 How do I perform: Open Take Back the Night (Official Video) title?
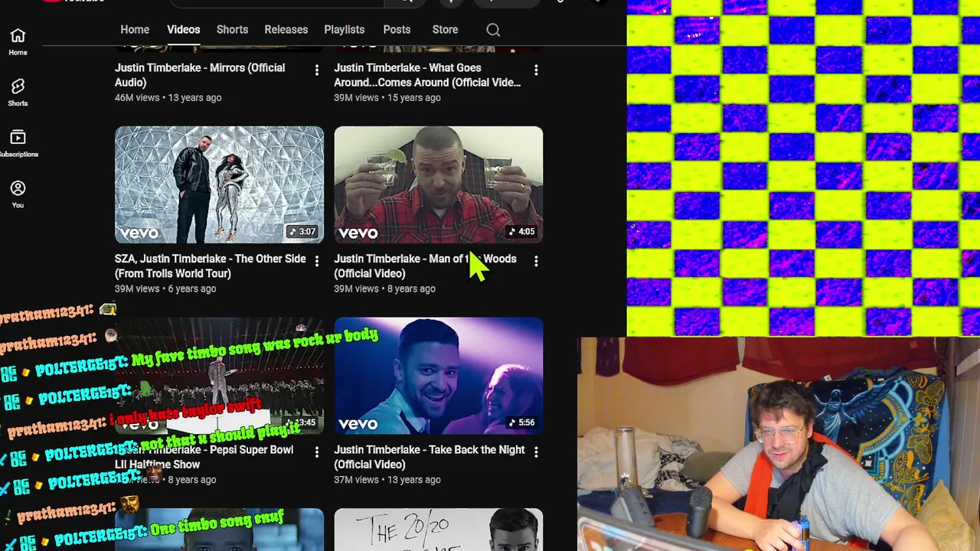[430, 457]
